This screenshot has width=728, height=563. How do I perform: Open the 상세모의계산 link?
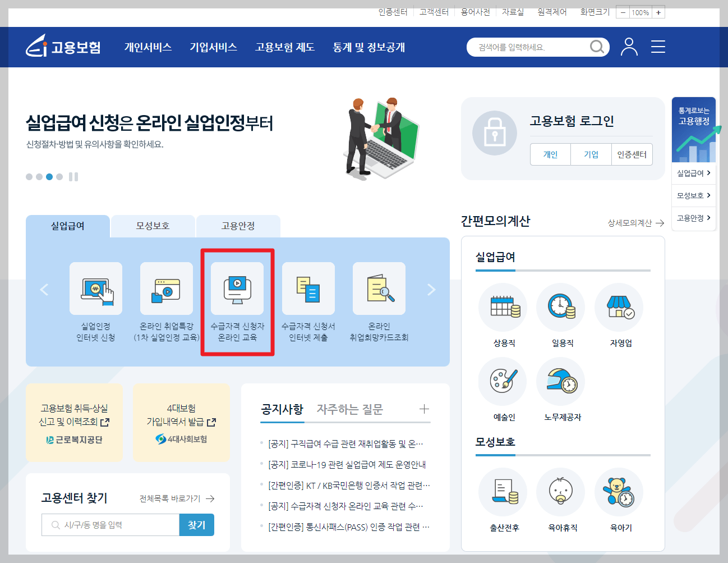click(x=636, y=223)
